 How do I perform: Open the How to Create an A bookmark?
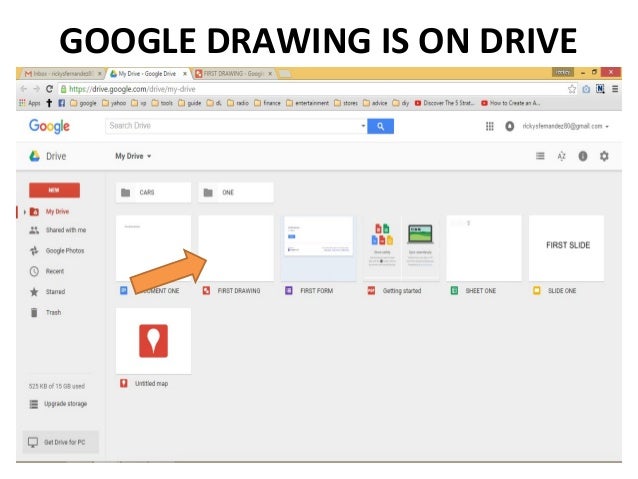click(x=511, y=103)
